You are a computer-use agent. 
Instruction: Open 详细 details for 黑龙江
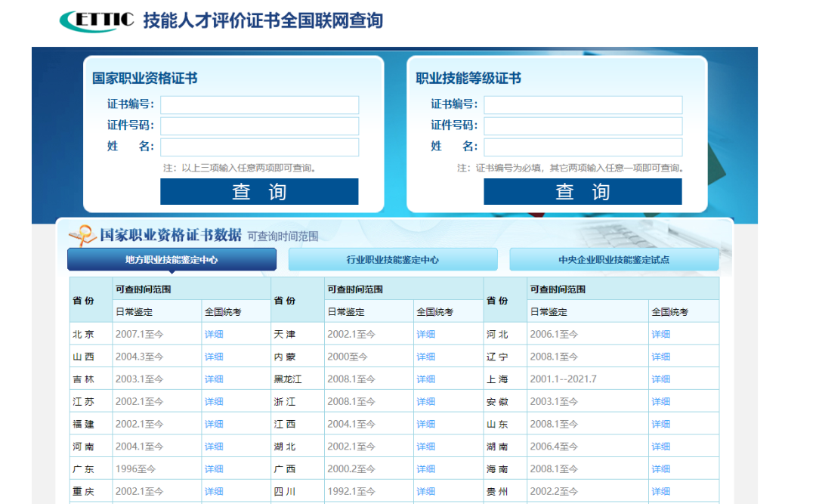coord(425,379)
